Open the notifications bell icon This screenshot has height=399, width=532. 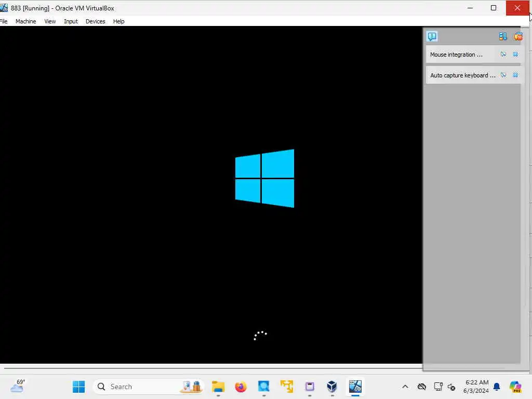497,387
